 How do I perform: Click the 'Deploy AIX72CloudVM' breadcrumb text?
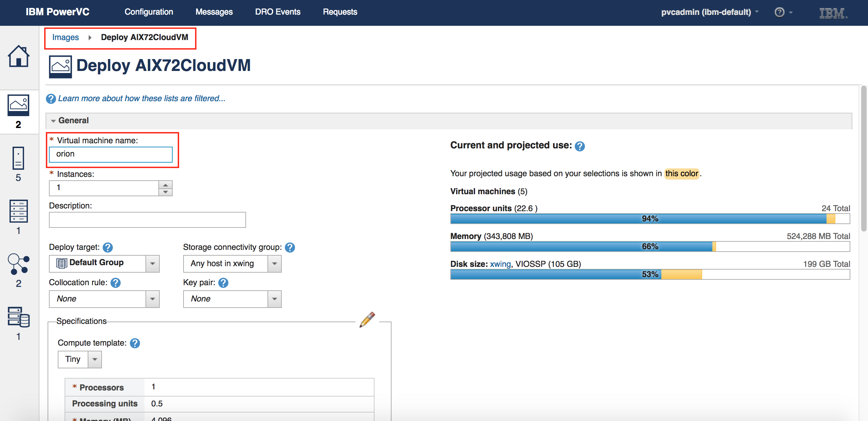point(144,37)
